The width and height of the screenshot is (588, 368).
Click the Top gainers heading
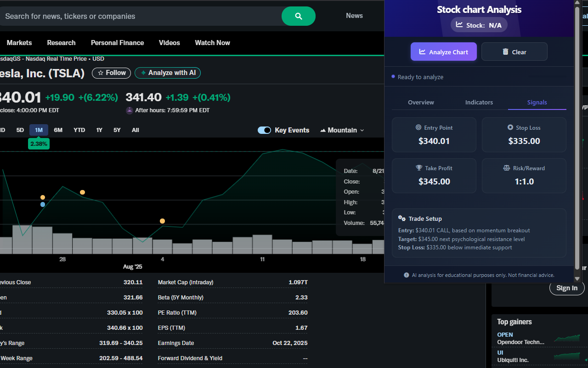point(514,322)
